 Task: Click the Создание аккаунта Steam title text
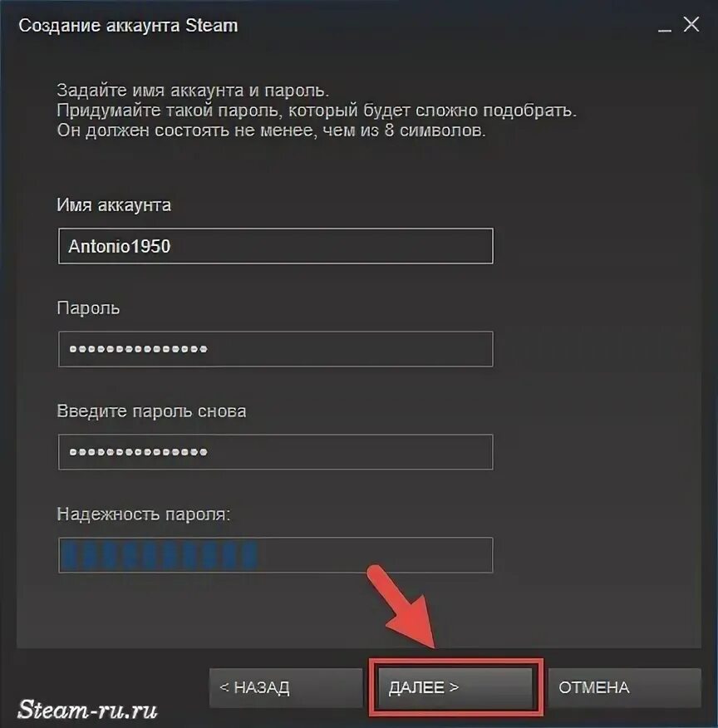tap(128, 26)
